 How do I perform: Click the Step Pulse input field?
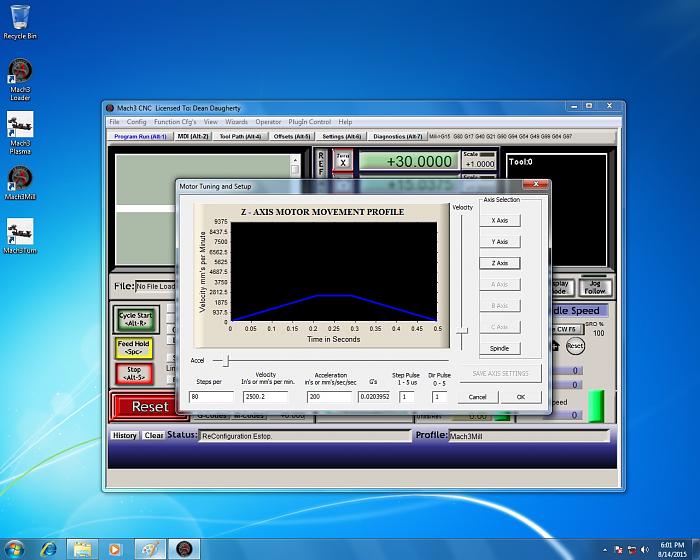tap(406, 397)
